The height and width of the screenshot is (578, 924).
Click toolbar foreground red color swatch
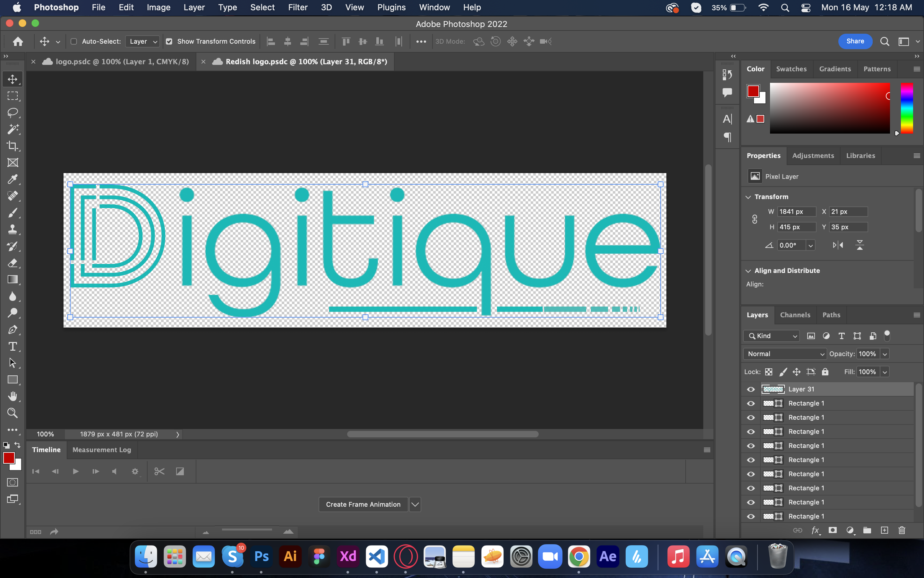[x=9, y=458]
